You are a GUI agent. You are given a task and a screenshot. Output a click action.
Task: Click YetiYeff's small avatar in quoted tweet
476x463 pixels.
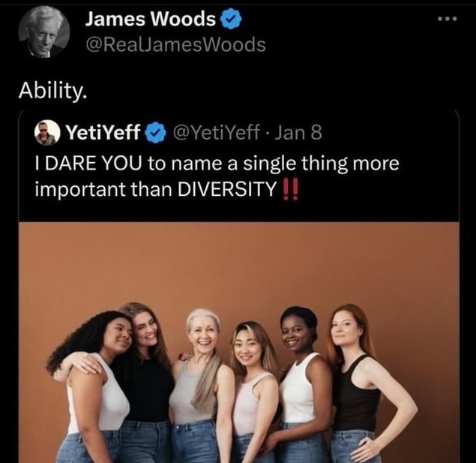pos(46,133)
